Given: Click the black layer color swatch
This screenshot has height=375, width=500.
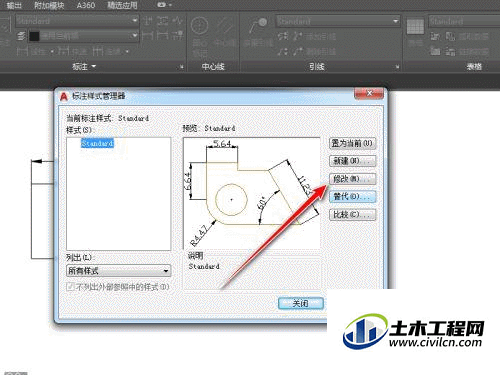Looking at the screenshot, I should pyautogui.click(x=34, y=36).
